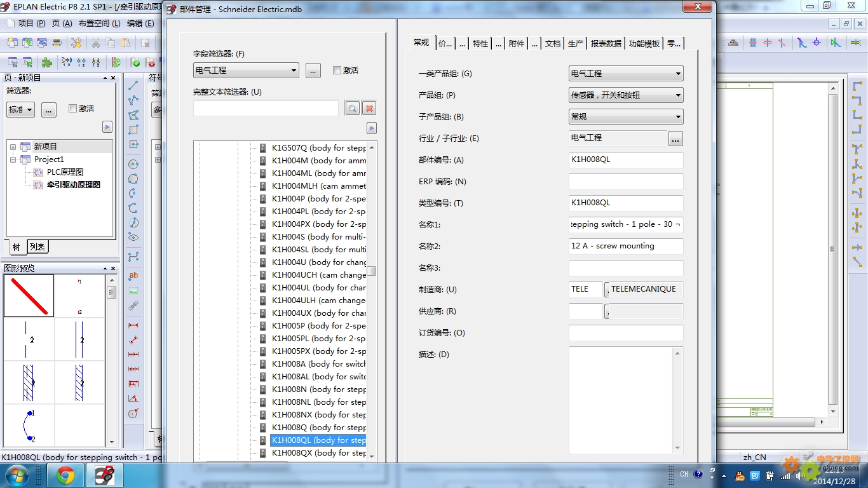Open the 标准 filter dropdown in page panel
This screenshot has width=868, height=488.
coord(20,109)
